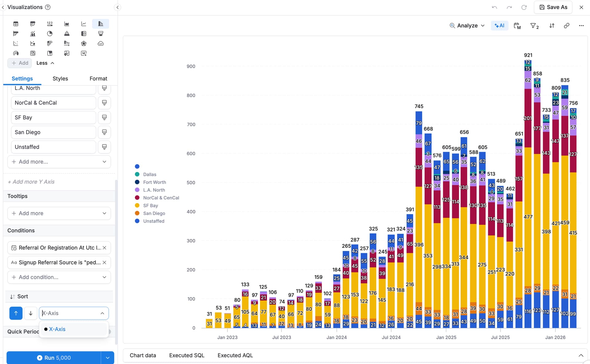Viewport: 590px width, 364px height.
Task: Click the AI assistant button
Action: coord(499,26)
